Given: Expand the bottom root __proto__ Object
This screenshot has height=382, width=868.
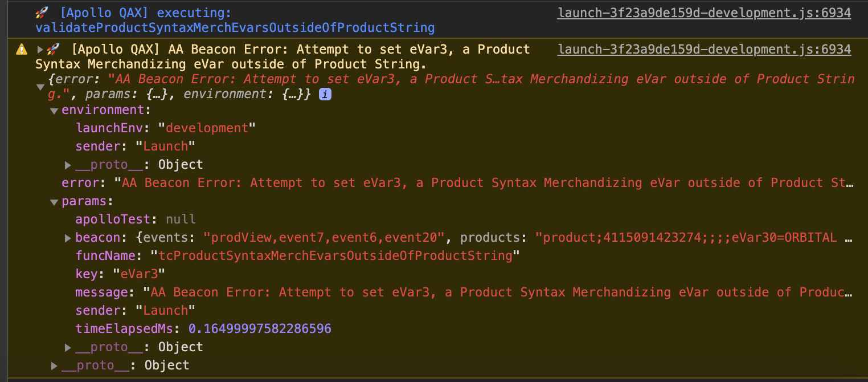Looking at the screenshot, I should point(54,365).
